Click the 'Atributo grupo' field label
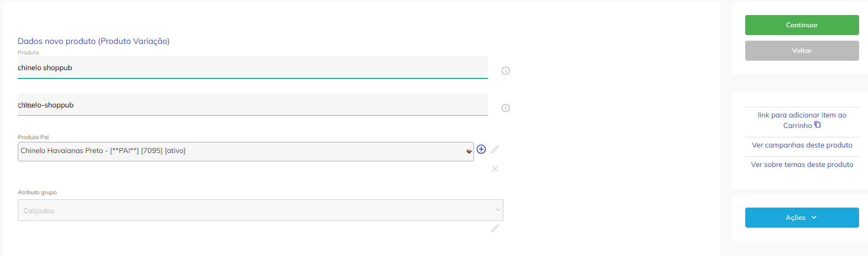Screen dimensions: 868x256 click(x=37, y=193)
